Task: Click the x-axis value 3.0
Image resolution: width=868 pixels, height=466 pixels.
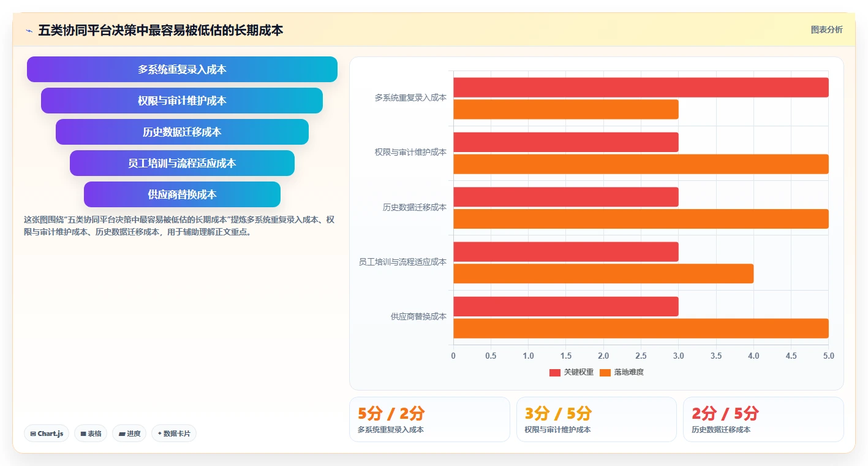Action: coord(679,356)
